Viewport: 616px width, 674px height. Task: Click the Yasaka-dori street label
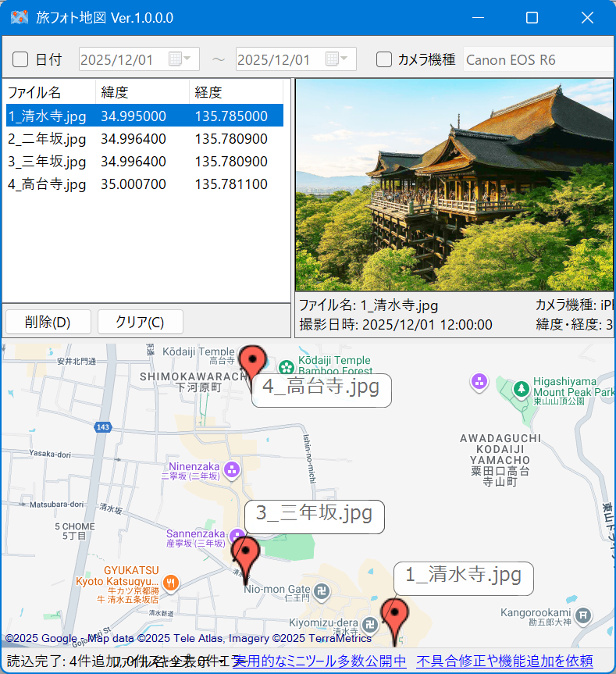pyautogui.click(x=50, y=454)
